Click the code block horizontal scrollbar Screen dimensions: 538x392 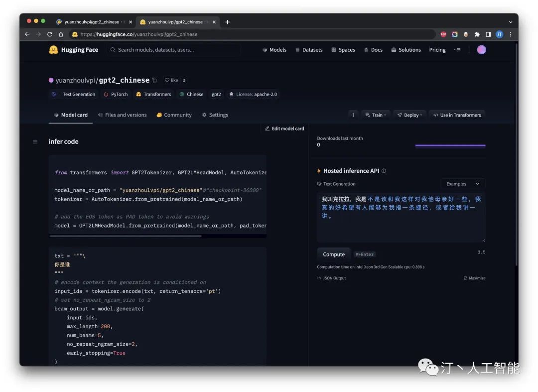pyautogui.click(x=126, y=236)
